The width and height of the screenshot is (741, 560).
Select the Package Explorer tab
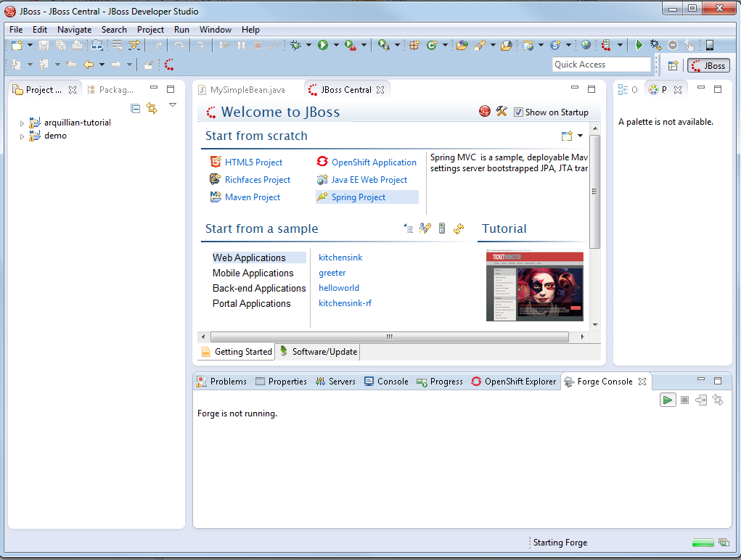tap(111, 90)
